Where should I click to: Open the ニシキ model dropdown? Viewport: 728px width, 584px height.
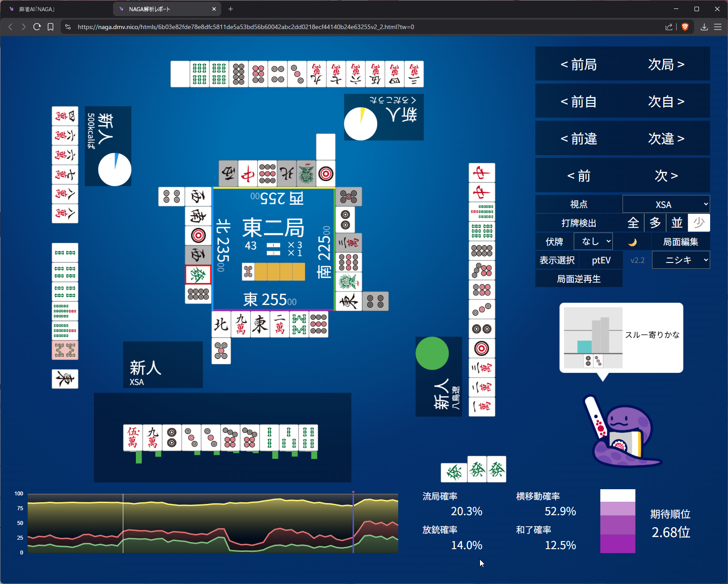681,260
